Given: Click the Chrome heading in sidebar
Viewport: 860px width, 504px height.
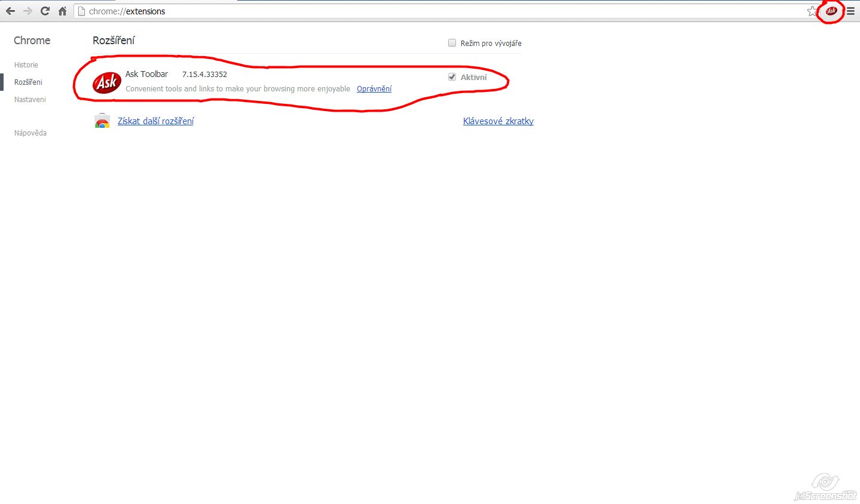Looking at the screenshot, I should tap(32, 41).
